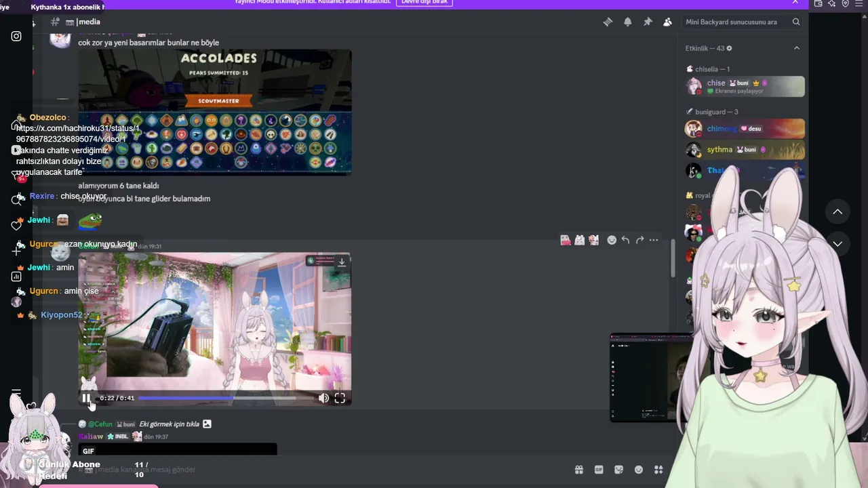The image size is (868, 488).
Task: Open member sythma in member list
Action: (745, 149)
